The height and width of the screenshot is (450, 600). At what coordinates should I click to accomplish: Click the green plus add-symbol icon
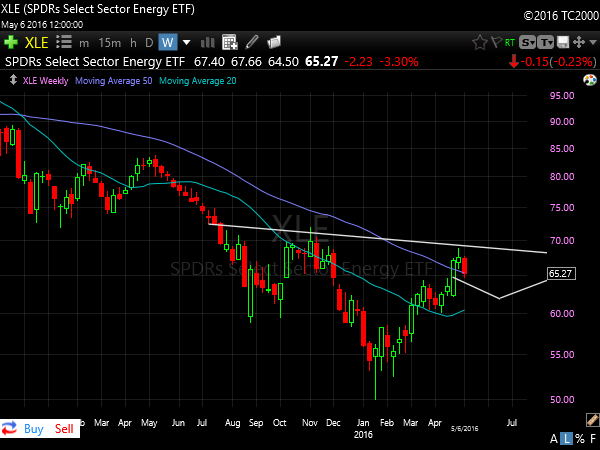(x=11, y=42)
